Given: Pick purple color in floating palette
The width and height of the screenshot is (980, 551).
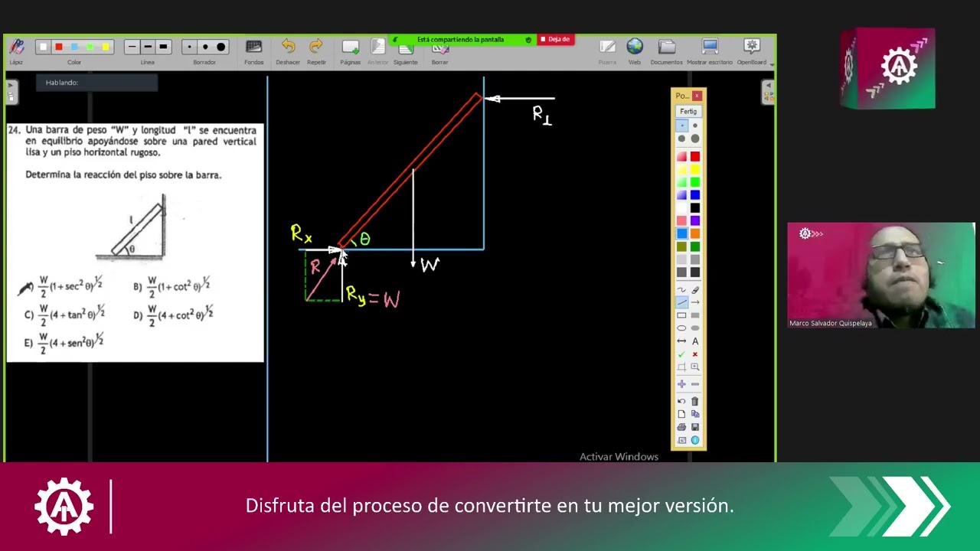Looking at the screenshot, I should pos(694,220).
